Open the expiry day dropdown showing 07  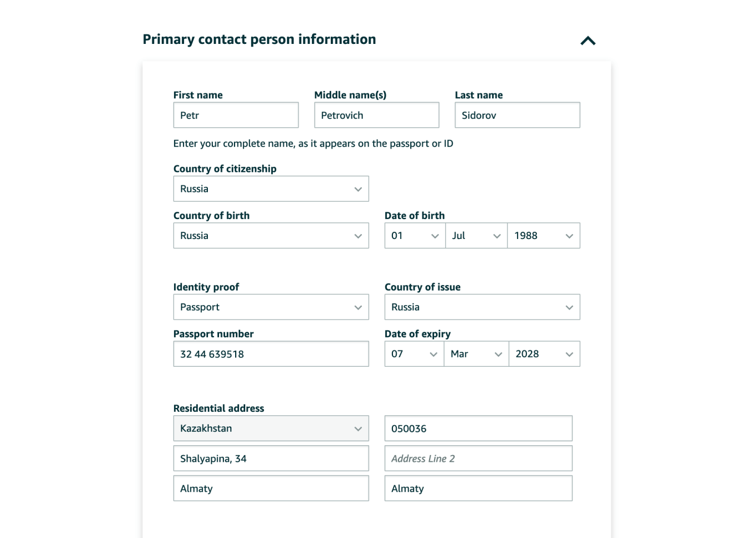click(414, 354)
